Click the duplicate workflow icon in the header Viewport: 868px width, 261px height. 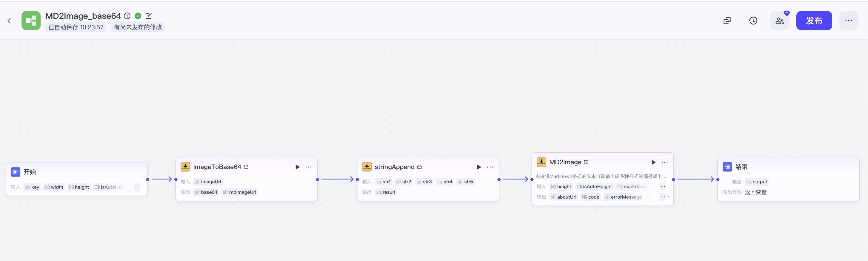point(727,21)
